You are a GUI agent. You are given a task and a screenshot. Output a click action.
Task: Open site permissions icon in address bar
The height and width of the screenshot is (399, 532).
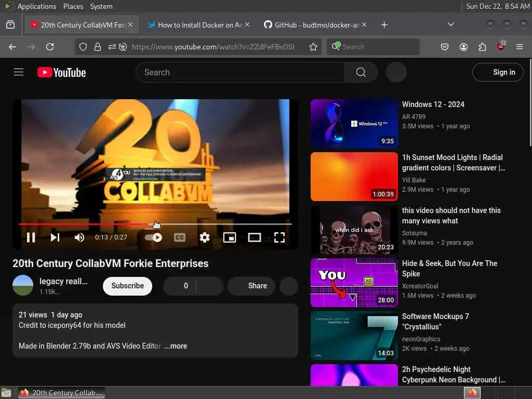tap(112, 47)
